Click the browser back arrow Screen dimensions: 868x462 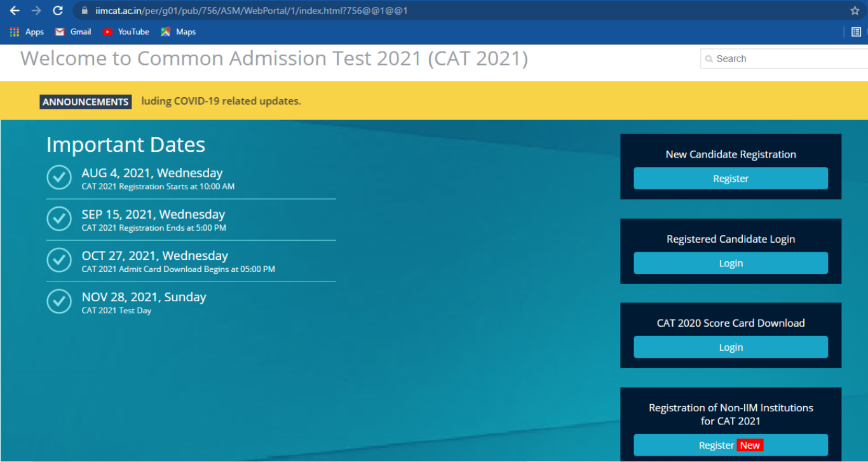[15, 11]
